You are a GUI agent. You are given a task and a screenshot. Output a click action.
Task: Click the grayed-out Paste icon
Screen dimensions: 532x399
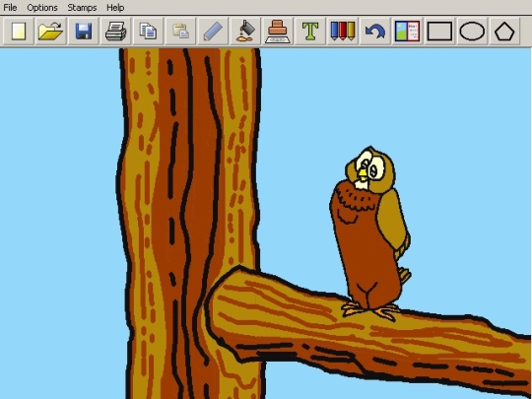click(181, 32)
